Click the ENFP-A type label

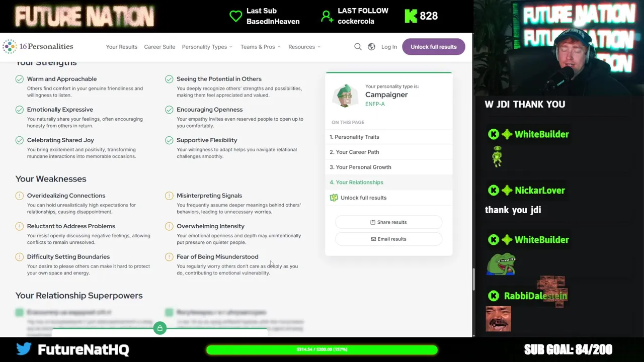click(375, 104)
